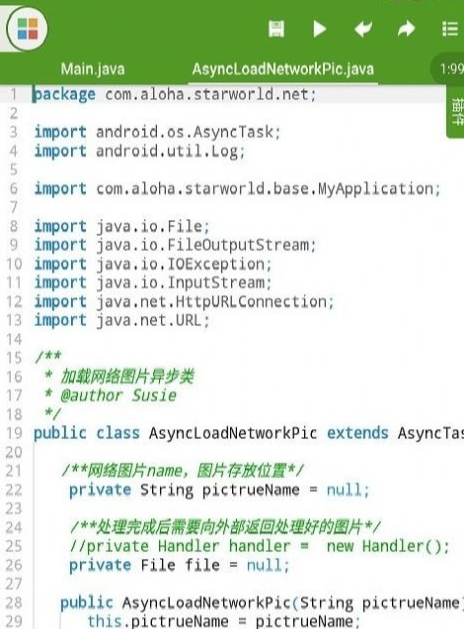Click the private File file declaration line

click(x=179, y=565)
